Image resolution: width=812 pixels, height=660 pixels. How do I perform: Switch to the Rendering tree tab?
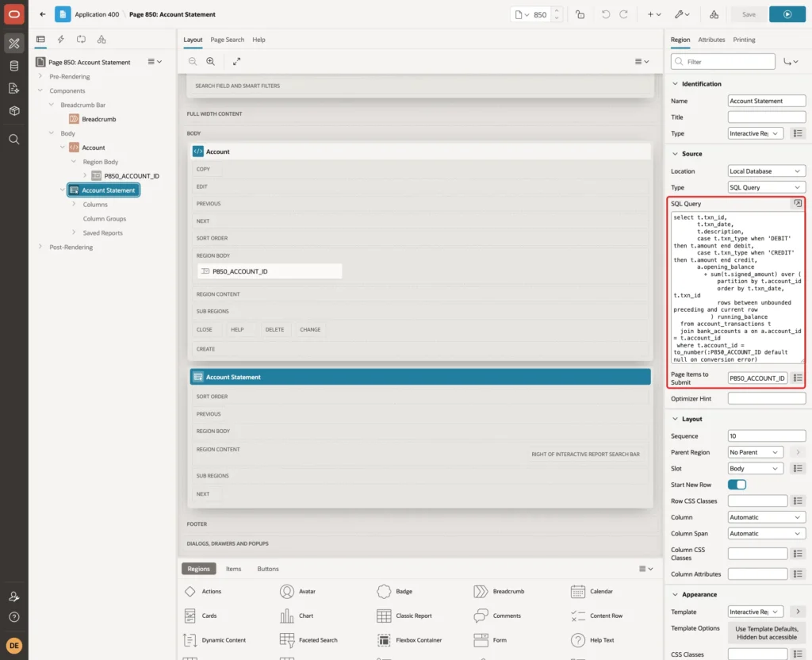tap(40, 39)
